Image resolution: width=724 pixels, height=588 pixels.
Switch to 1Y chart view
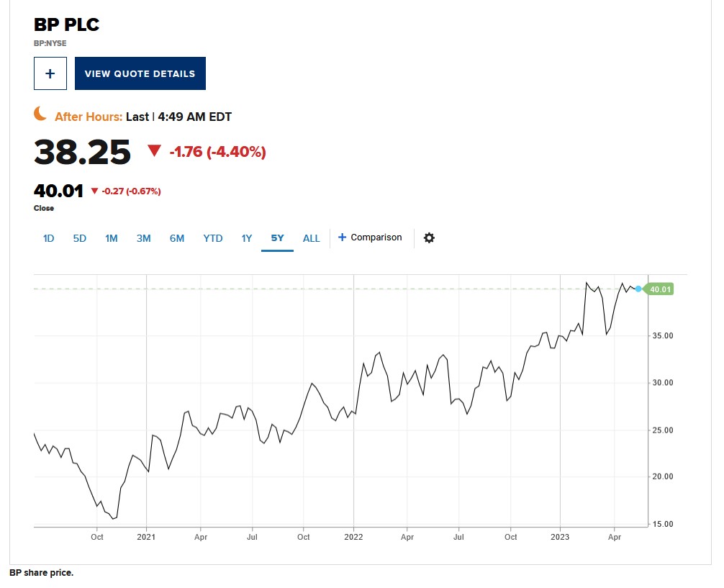tap(247, 238)
